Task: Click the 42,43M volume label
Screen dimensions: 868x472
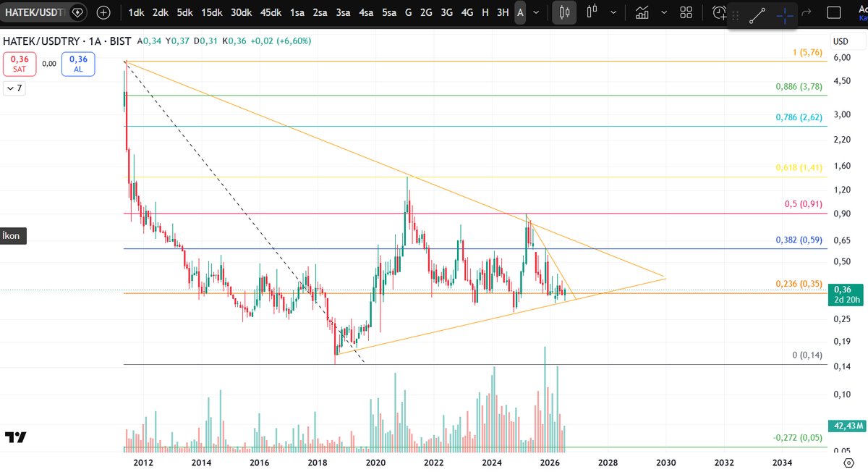Action: click(846, 426)
